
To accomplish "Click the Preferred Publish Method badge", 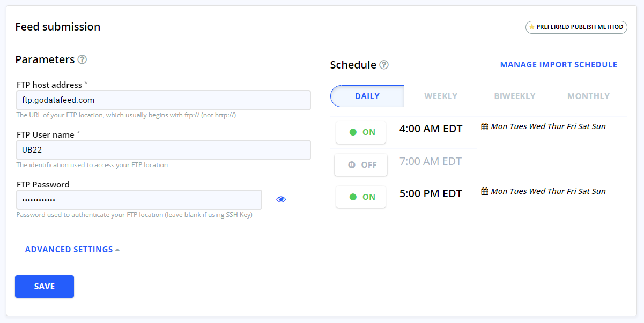I will pyautogui.click(x=576, y=27).
